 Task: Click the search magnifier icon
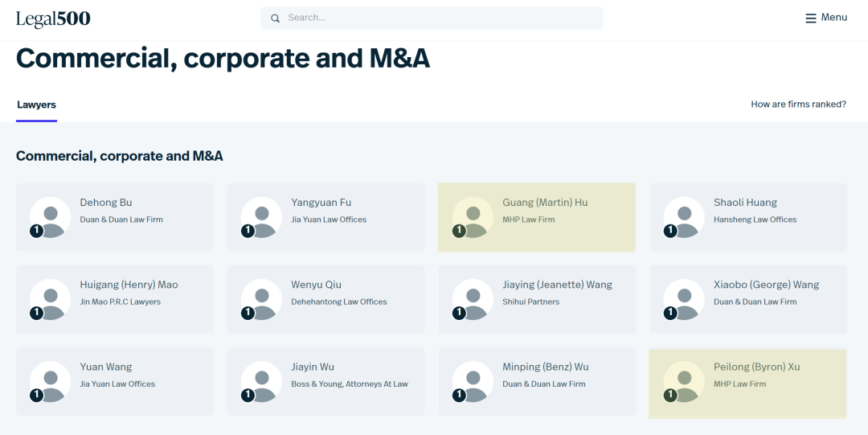coord(276,18)
